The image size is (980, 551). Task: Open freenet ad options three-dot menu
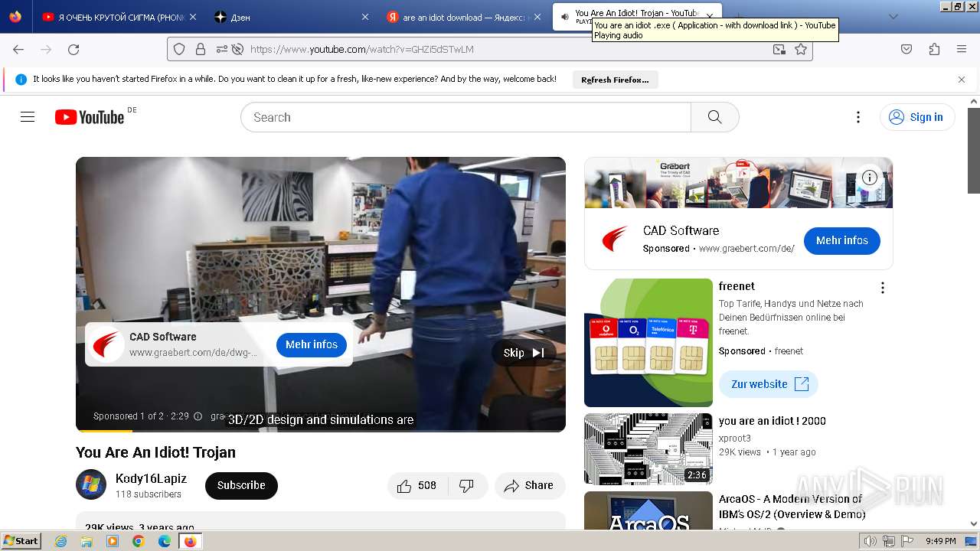[883, 288]
